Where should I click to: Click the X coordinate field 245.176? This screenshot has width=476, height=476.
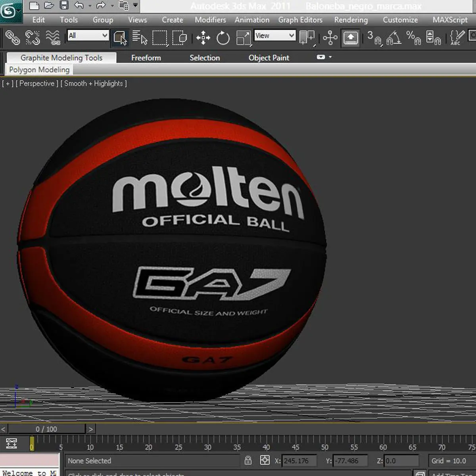coord(299,461)
